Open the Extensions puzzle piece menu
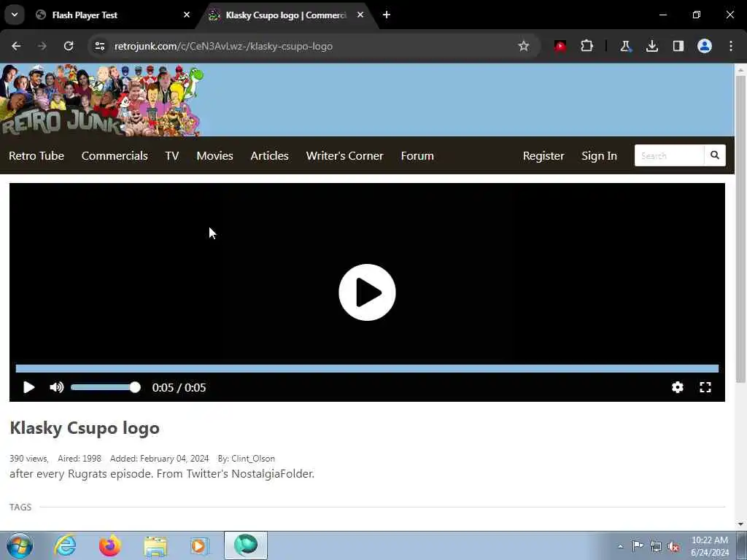The height and width of the screenshot is (560, 747). pyautogui.click(x=587, y=46)
